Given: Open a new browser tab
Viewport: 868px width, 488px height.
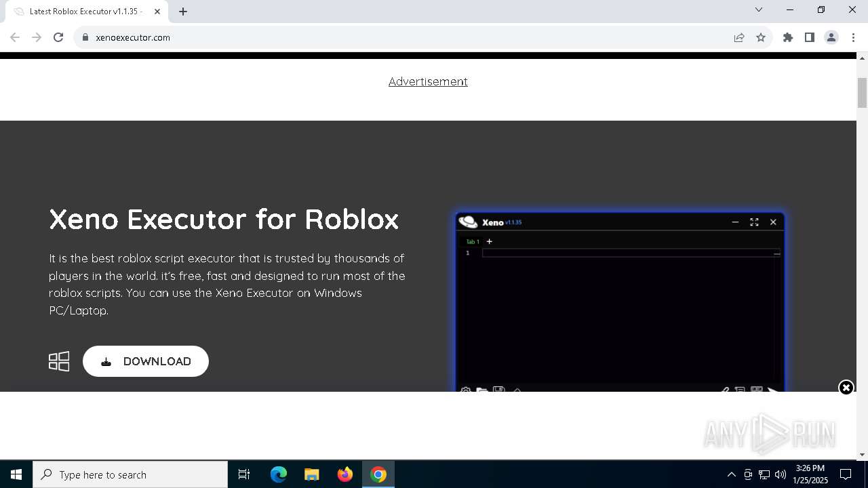Looking at the screenshot, I should (183, 12).
